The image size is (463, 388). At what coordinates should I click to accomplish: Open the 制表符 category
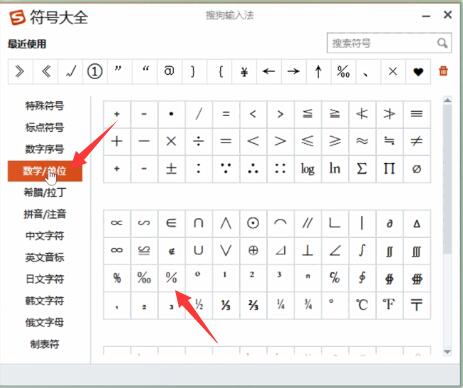click(45, 344)
